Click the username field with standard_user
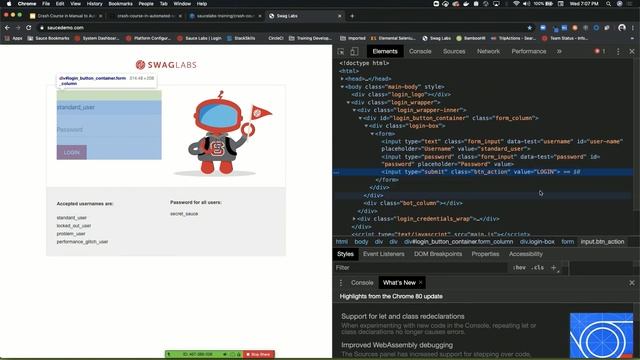Viewport: 640px width, 360px height. tap(109, 107)
